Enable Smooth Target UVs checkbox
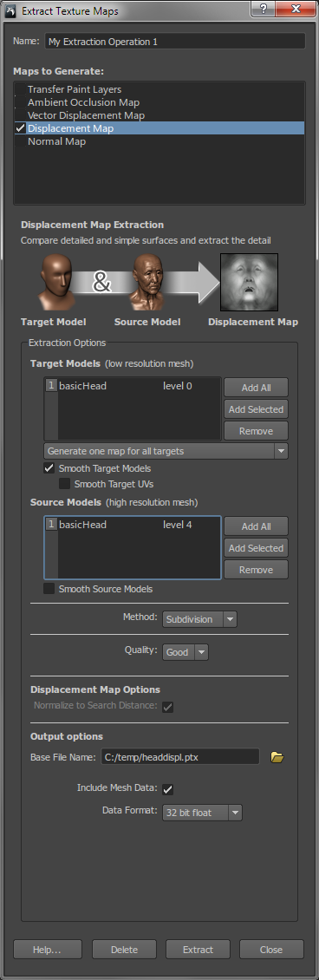The width and height of the screenshot is (319, 980). 64,484
